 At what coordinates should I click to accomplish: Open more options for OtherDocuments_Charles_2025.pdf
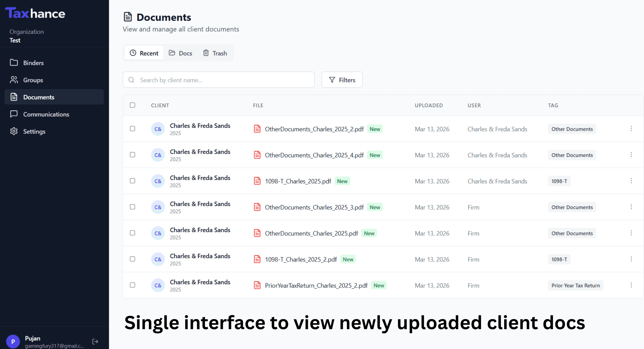pyautogui.click(x=631, y=233)
